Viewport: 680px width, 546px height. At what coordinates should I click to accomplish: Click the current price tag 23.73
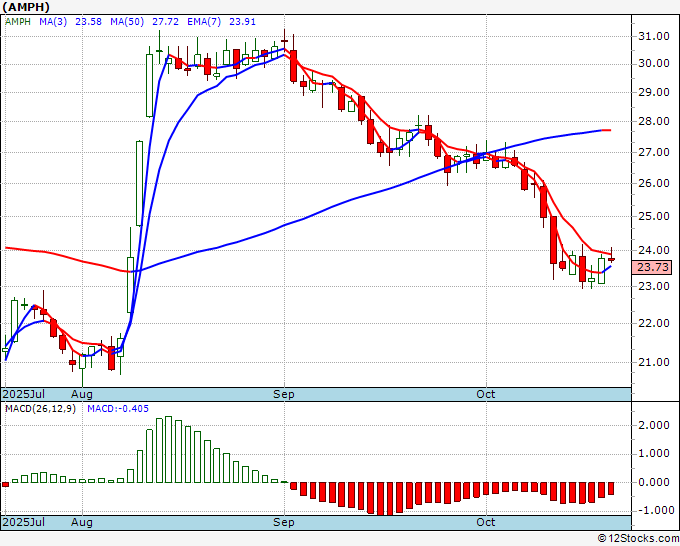652,267
